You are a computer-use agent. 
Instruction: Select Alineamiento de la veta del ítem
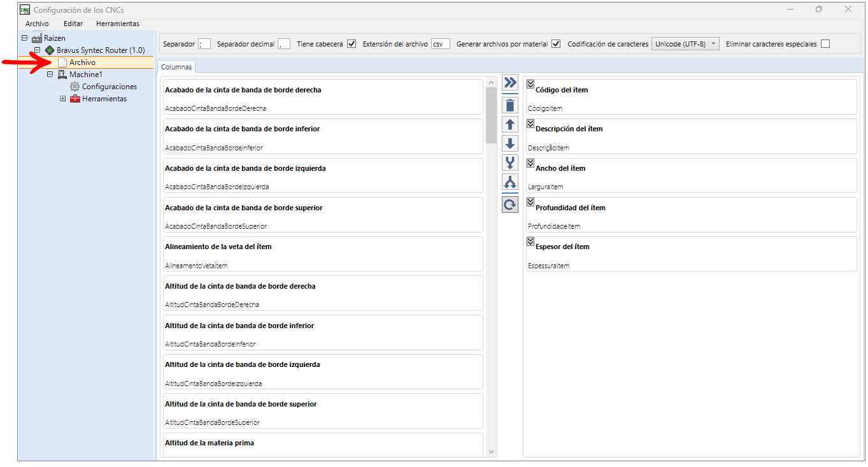pos(322,254)
